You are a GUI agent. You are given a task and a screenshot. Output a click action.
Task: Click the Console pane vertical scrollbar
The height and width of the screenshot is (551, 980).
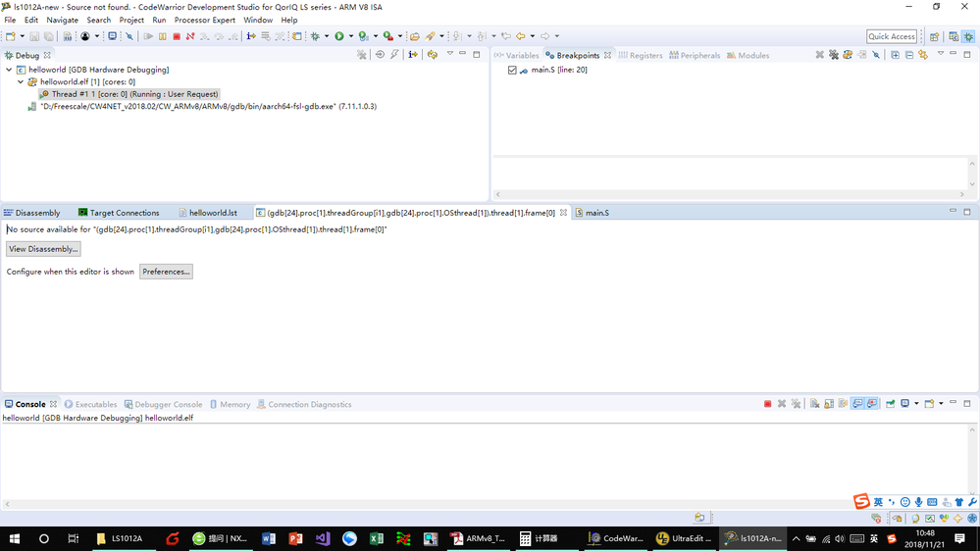972,461
